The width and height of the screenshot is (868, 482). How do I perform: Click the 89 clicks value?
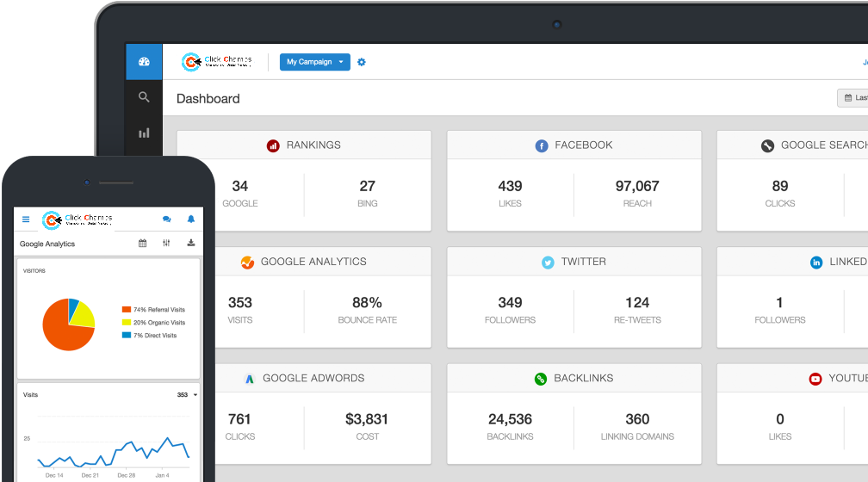(x=780, y=186)
